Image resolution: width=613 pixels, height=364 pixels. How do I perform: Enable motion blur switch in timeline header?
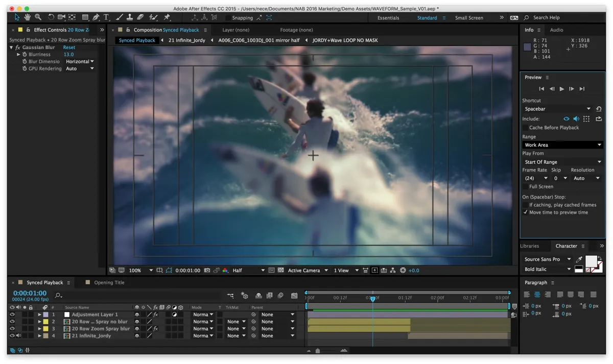[280, 296]
